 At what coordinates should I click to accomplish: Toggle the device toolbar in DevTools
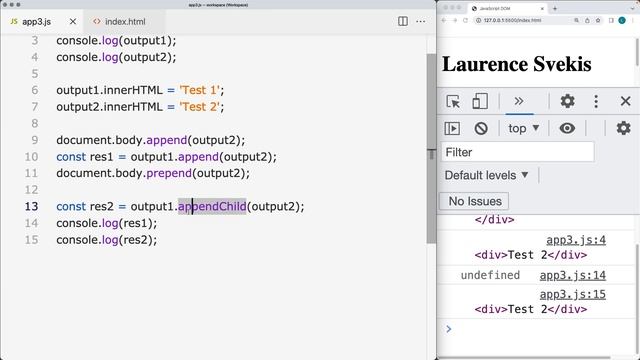480,101
